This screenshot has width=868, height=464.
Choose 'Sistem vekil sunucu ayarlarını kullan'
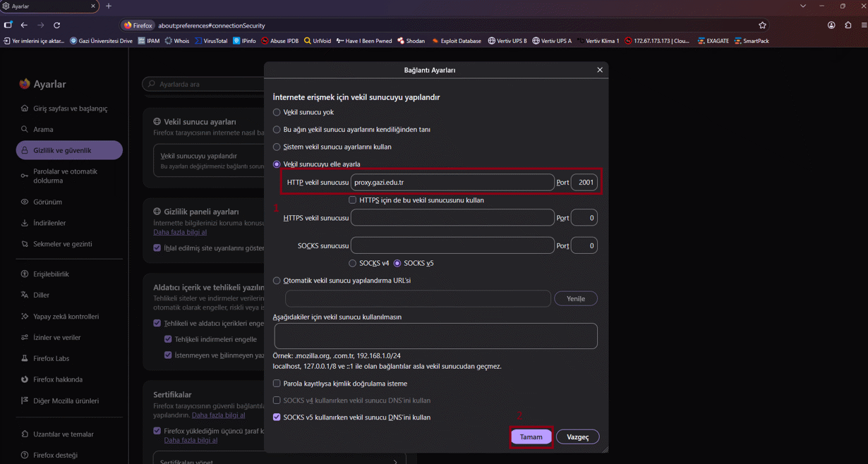pos(277,147)
